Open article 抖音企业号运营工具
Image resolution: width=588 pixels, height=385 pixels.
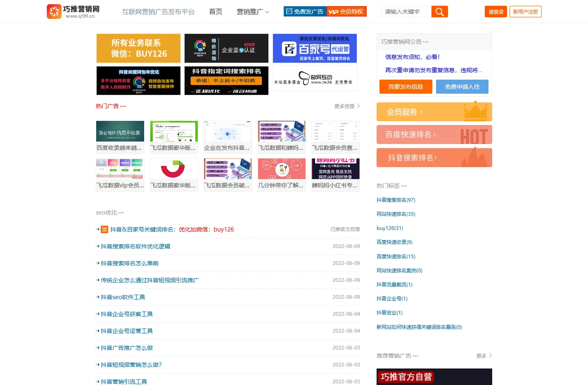point(127,331)
